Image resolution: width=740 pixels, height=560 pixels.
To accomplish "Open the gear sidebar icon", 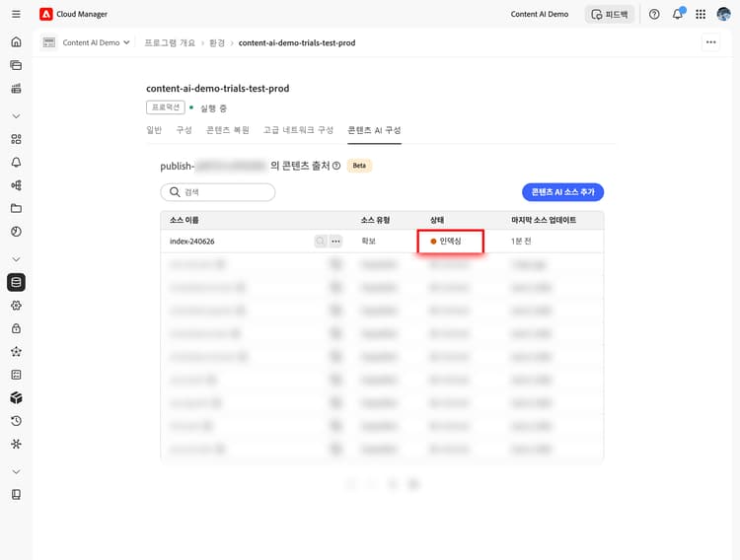I will click(x=16, y=306).
